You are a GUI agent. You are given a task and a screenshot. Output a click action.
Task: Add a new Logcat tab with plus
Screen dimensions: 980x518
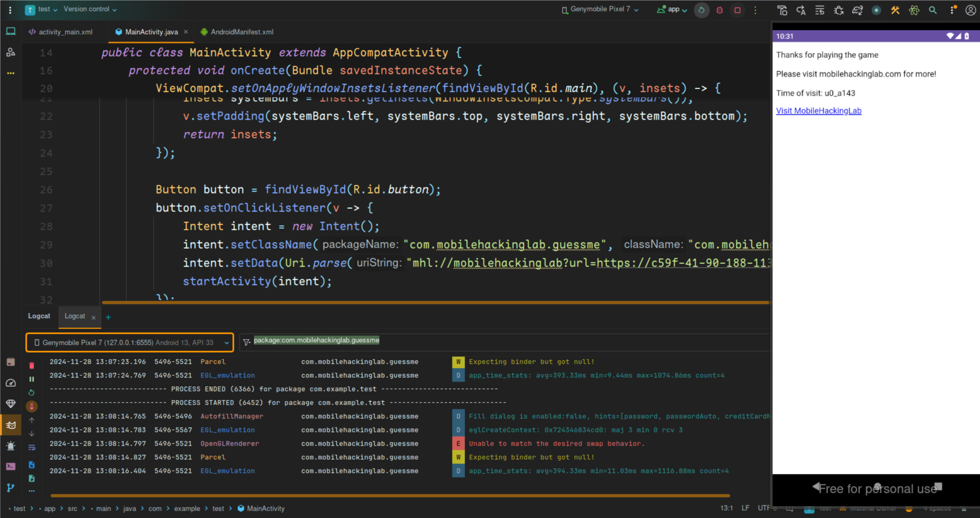(108, 317)
